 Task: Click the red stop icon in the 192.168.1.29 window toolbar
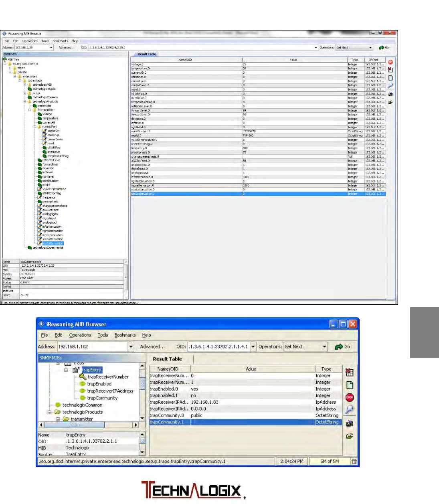[390, 62]
